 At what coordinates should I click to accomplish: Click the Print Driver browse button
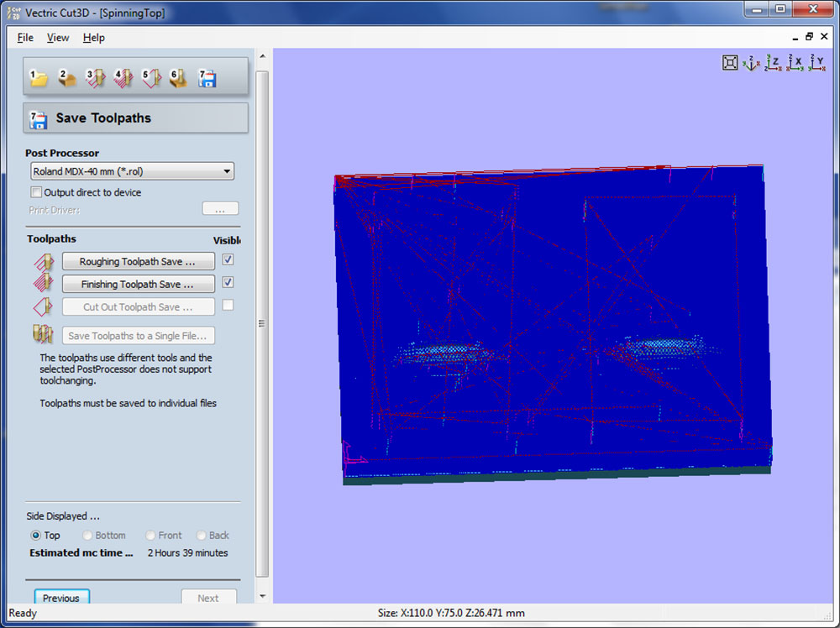(x=220, y=209)
